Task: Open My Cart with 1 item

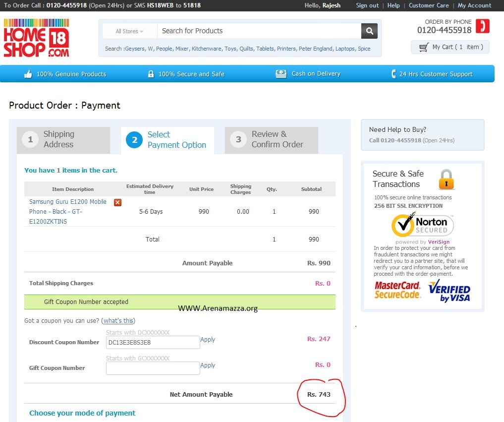Action: pyautogui.click(x=450, y=47)
